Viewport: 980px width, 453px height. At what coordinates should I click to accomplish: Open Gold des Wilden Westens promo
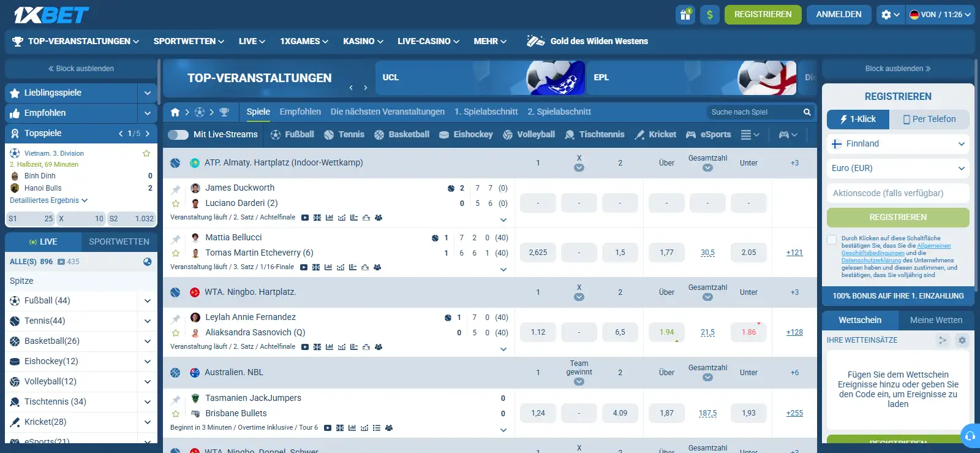[x=587, y=41]
